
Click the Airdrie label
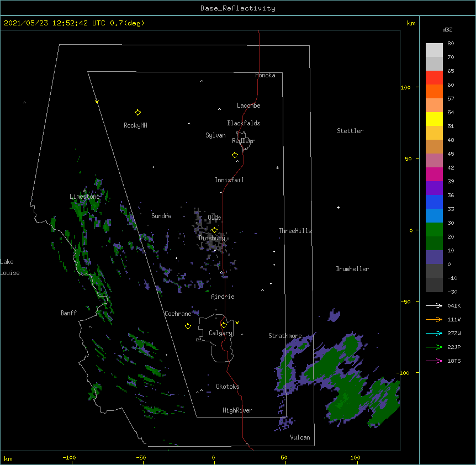click(x=223, y=297)
